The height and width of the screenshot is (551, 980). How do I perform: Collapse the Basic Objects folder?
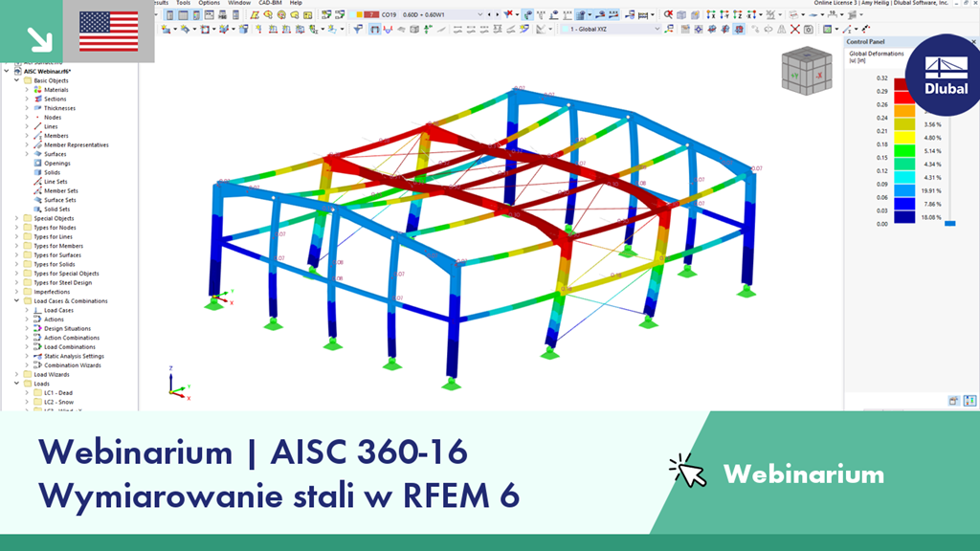(x=17, y=80)
